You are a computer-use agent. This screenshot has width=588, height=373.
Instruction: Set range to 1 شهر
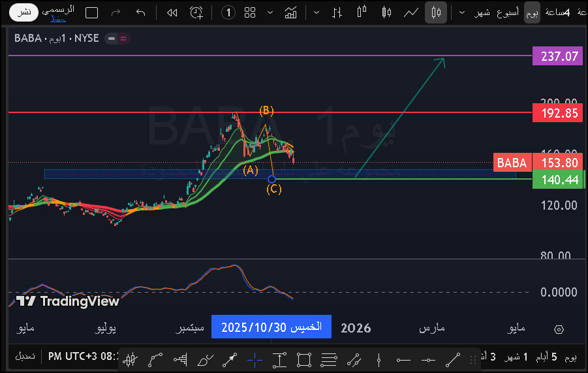[516, 357]
